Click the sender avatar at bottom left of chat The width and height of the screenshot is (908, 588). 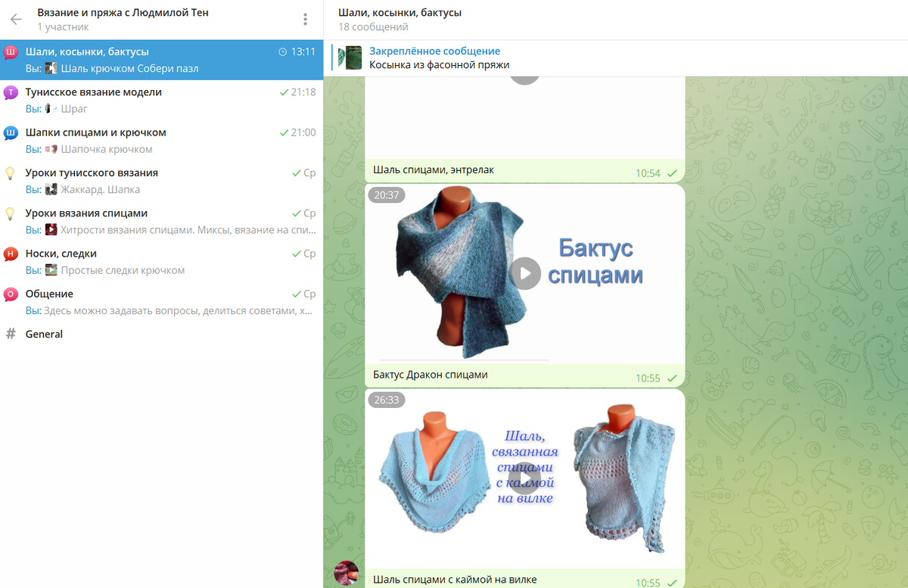(347, 574)
